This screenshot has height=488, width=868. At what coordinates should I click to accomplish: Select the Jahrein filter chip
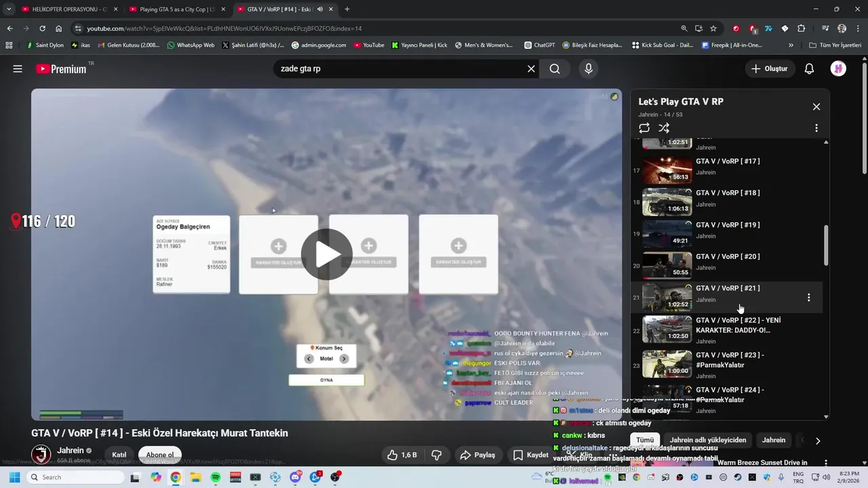[774, 440]
